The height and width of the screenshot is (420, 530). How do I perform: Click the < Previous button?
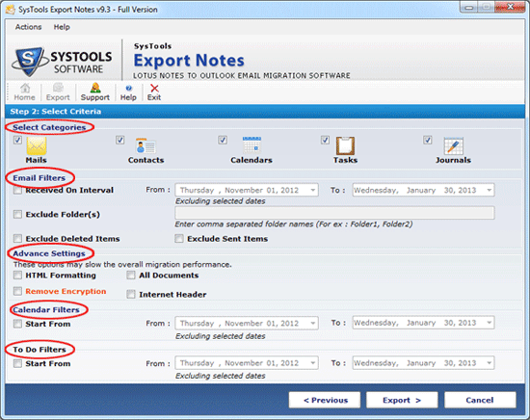pyautogui.click(x=325, y=400)
